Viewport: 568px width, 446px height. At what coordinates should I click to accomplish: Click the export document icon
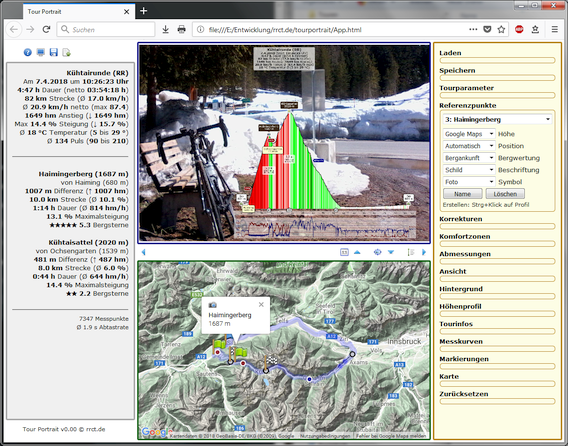(x=66, y=53)
